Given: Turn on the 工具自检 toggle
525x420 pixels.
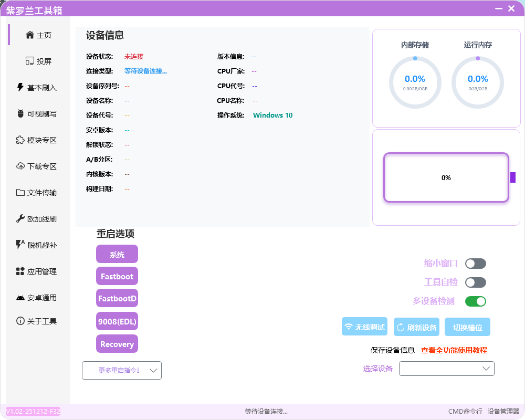Looking at the screenshot, I should pyautogui.click(x=475, y=282).
